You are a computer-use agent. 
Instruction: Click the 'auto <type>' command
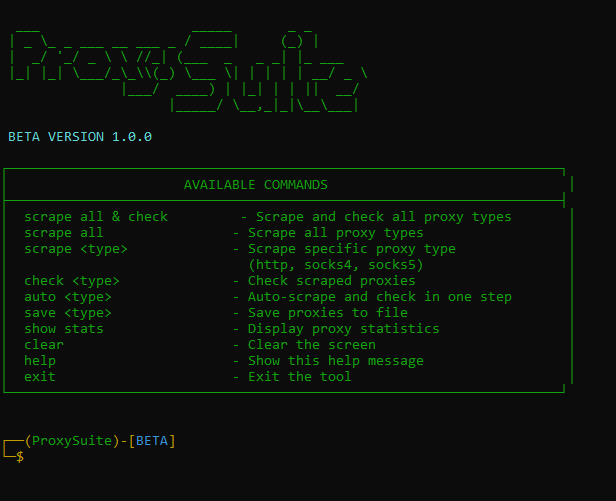click(x=68, y=297)
